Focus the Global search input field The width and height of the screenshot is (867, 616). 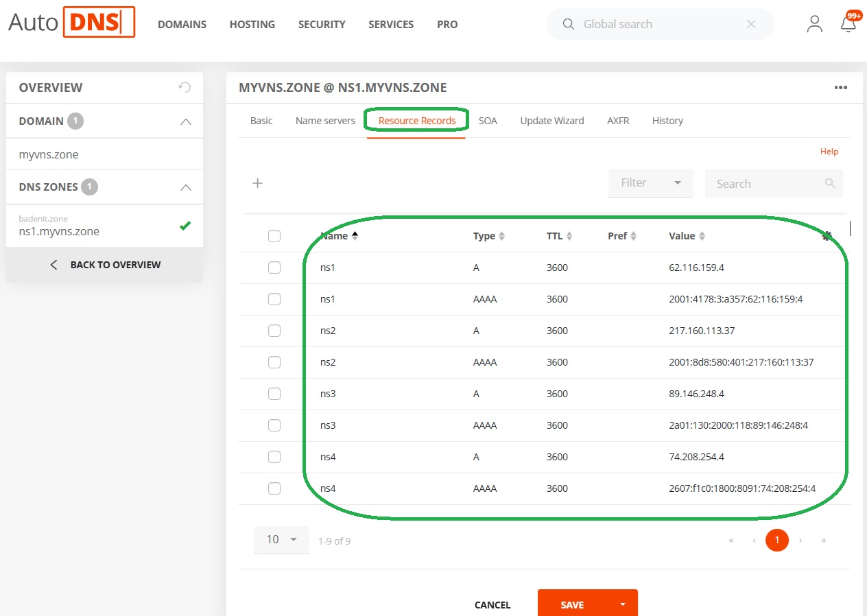coord(659,24)
